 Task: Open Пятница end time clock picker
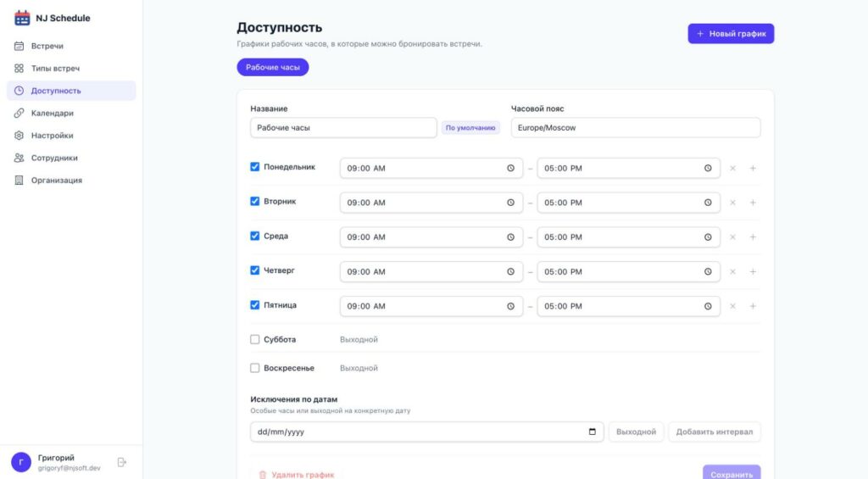(708, 306)
